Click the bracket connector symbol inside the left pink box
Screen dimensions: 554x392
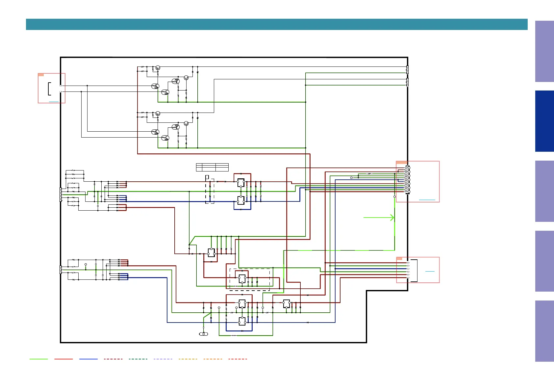(49, 89)
